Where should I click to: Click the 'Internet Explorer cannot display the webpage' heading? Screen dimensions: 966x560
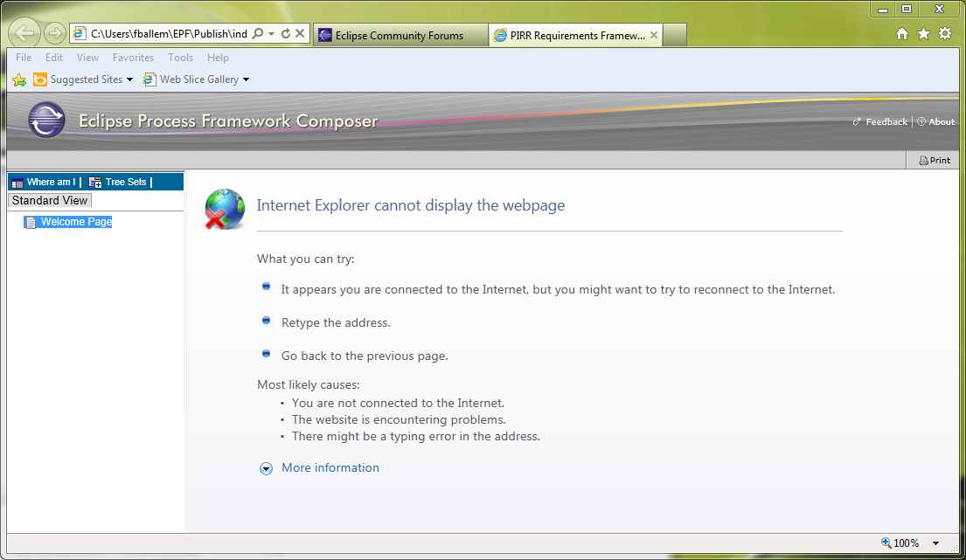pyautogui.click(x=410, y=205)
